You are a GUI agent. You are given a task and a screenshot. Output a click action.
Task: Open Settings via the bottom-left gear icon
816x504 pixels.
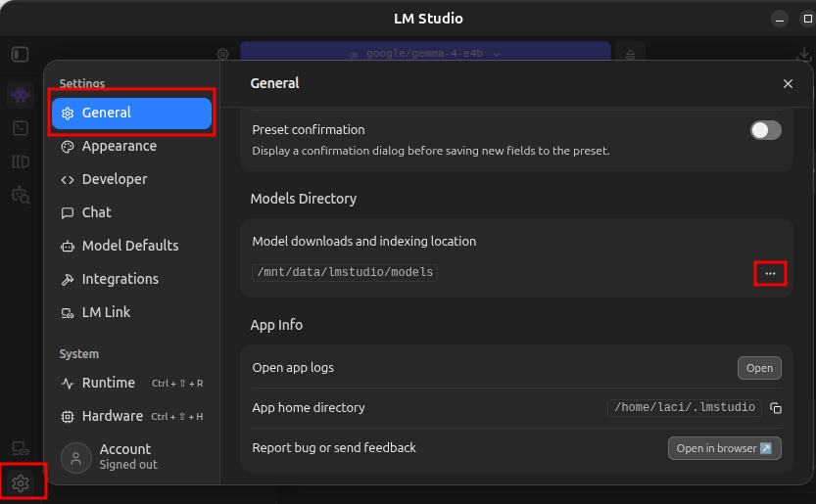[21, 482]
